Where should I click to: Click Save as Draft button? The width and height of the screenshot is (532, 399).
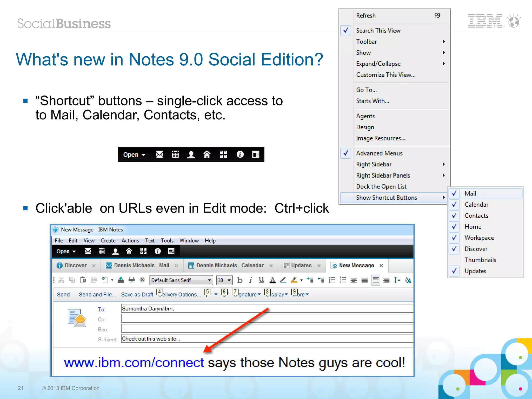click(137, 295)
